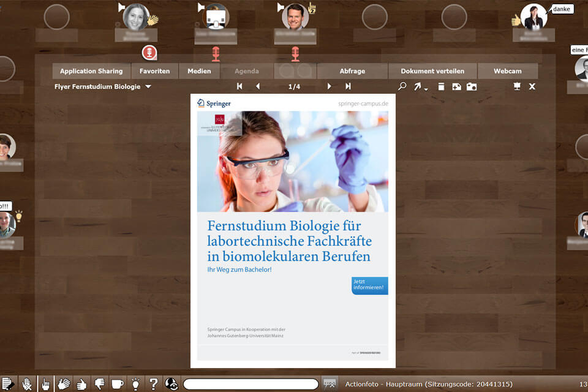Click the thumbs down feedback icon
The image size is (588, 392).
(99, 384)
